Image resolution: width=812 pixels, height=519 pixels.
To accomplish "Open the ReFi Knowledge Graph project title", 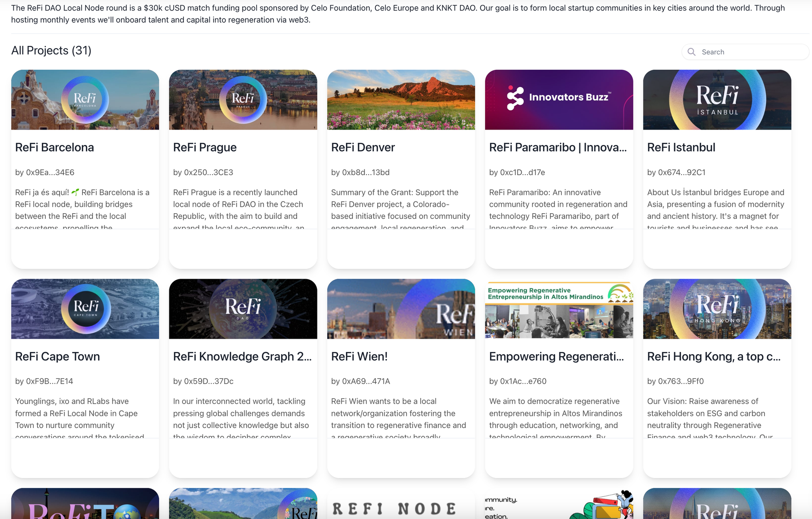I will [x=242, y=357].
